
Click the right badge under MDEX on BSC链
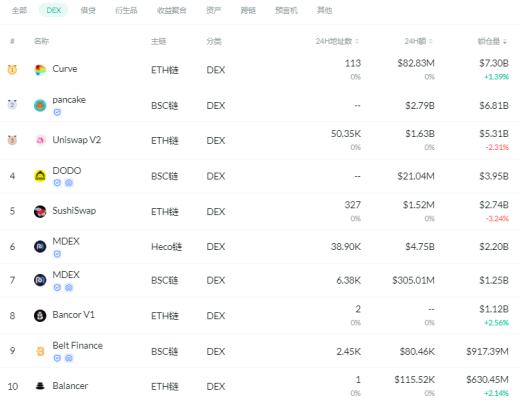pyautogui.click(x=69, y=287)
